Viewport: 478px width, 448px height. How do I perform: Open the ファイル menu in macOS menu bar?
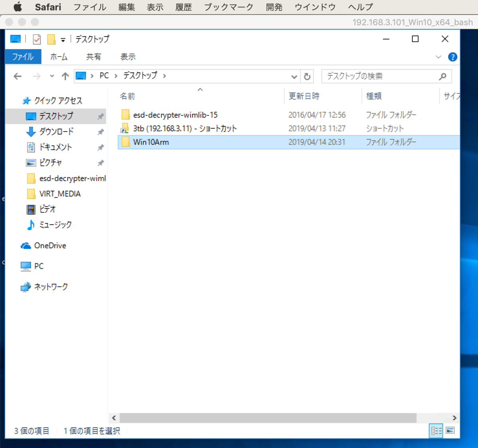(x=90, y=7)
